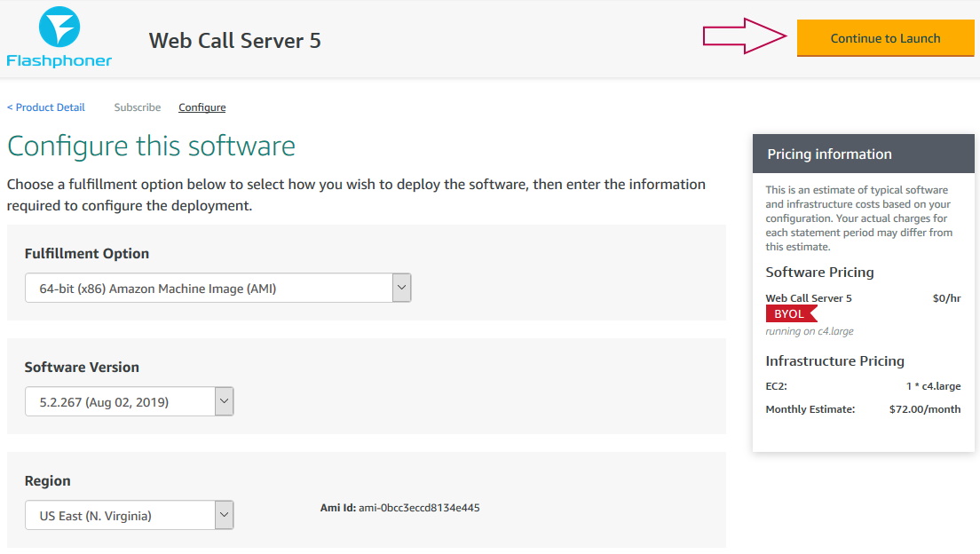Click the 'running on c4.large' note
Image resolution: width=980 pixels, height=554 pixels.
coord(810,331)
